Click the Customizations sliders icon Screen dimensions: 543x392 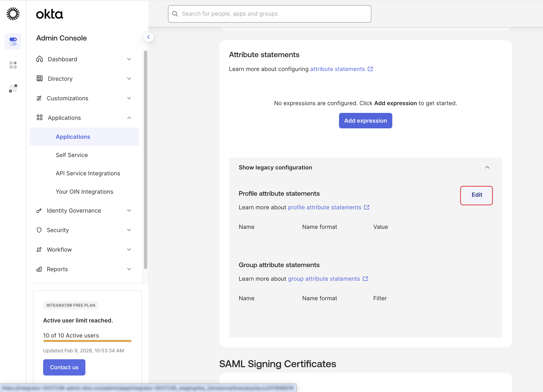pos(39,98)
